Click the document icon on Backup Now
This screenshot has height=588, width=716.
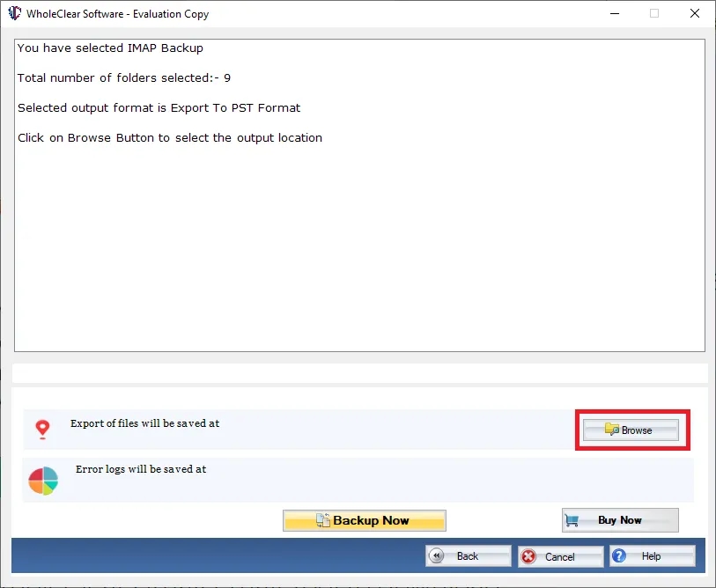click(x=323, y=520)
